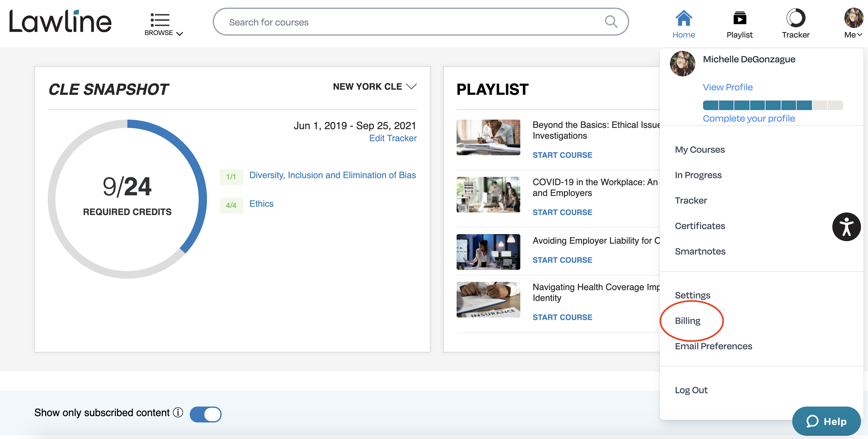Click the info icon beside subscribed content
Screen dimensions: 868x439
pos(178,412)
